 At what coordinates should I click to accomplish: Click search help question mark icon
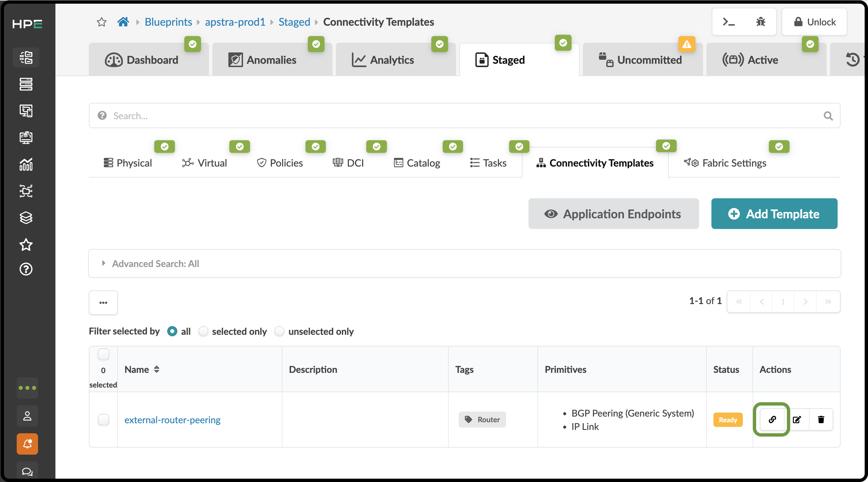pyautogui.click(x=102, y=115)
